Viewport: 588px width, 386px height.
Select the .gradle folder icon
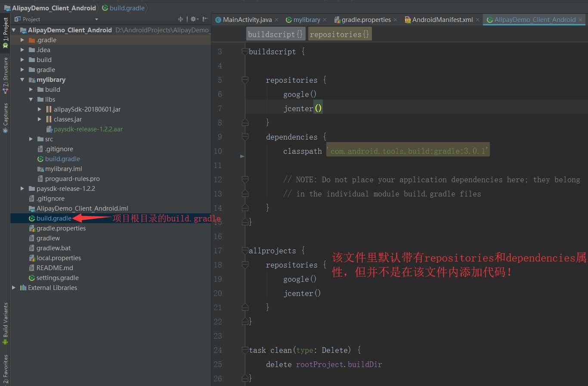[31, 40]
